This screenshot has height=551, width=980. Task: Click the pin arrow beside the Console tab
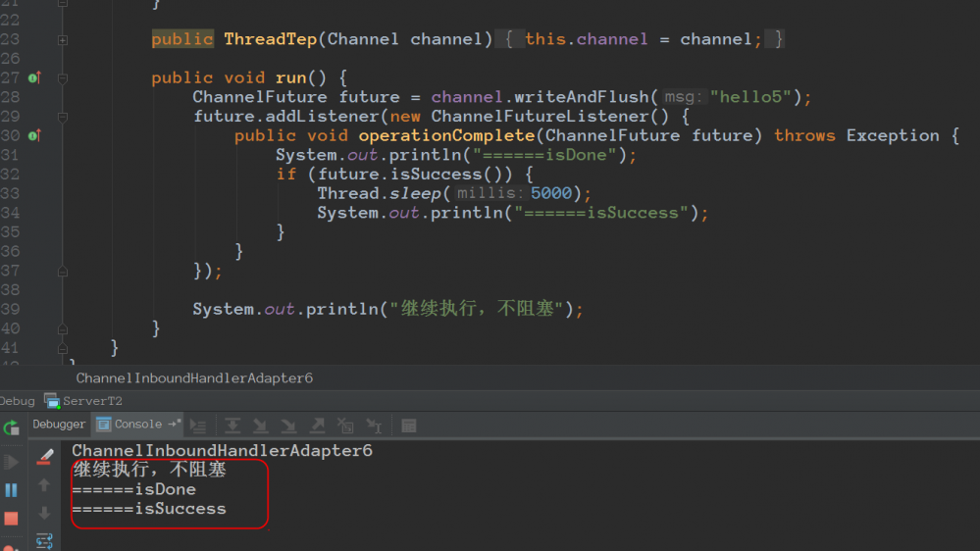coord(175,424)
